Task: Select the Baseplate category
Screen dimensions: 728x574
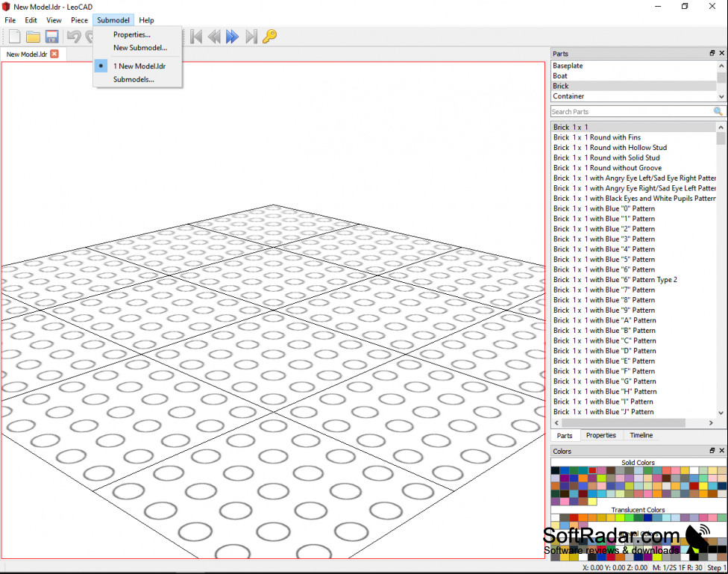Action: pyautogui.click(x=634, y=66)
